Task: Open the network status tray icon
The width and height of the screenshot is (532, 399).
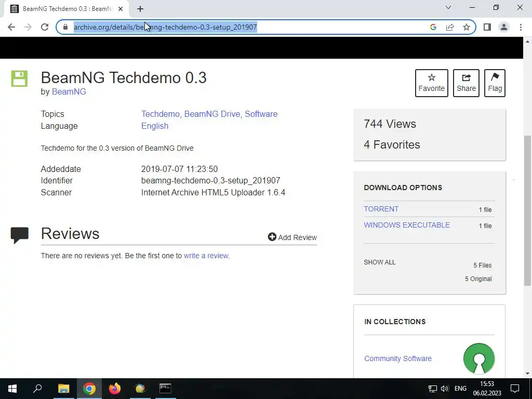Action: 433,389
